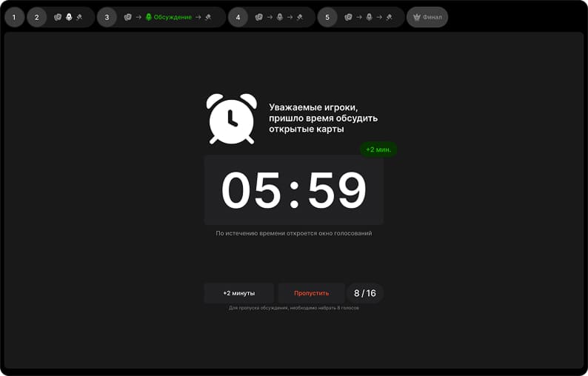Click the cards icon in round 5

(348, 17)
